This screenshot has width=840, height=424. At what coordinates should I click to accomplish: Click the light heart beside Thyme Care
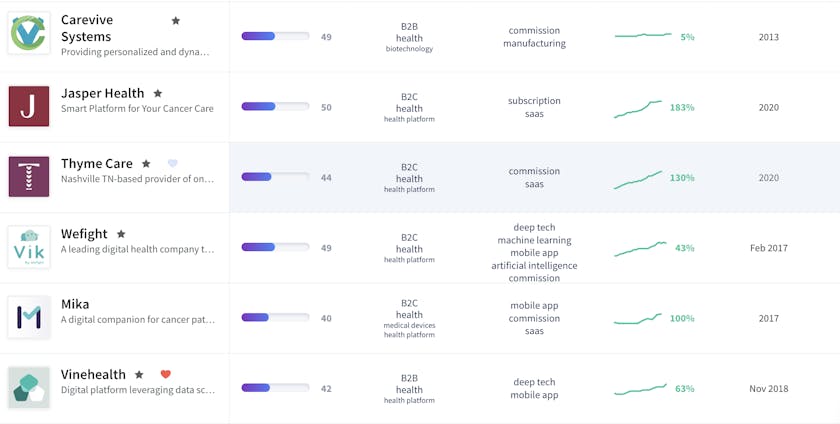click(x=172, y=164)
